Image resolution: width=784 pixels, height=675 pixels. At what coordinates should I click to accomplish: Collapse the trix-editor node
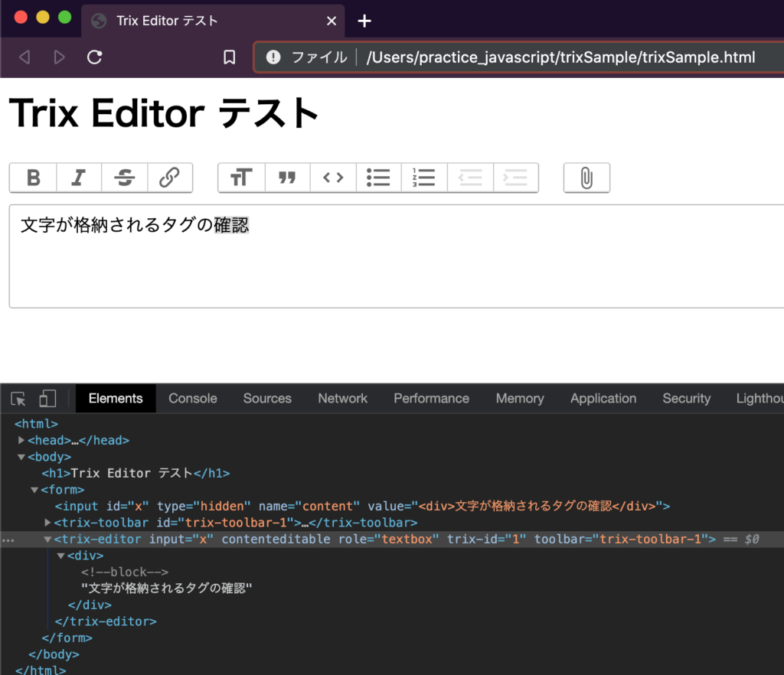pyautogui.click(x=47, y=539)
